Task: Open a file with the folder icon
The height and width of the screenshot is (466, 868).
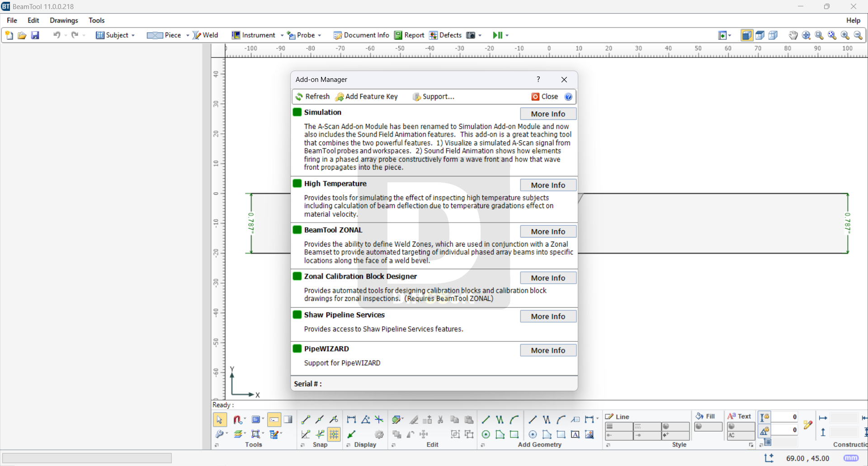Action: point(22,35)
